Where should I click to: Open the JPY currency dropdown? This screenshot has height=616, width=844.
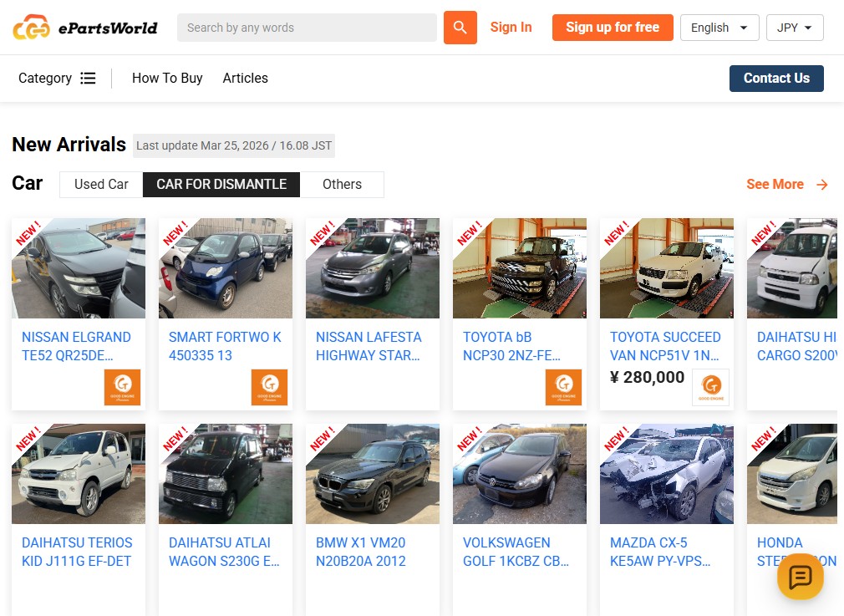click(x=794, y=28)
